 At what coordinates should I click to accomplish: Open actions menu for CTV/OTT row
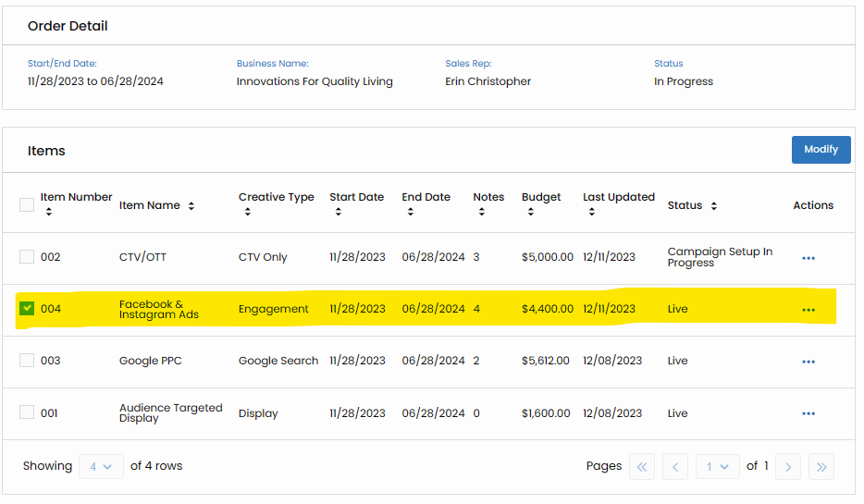(x=808, y=258)
